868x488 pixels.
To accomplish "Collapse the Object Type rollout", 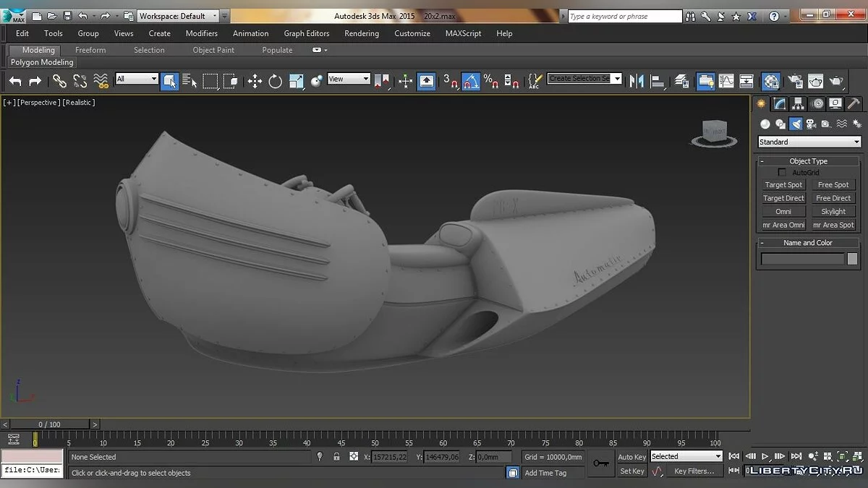I will [x=808, y=161].
